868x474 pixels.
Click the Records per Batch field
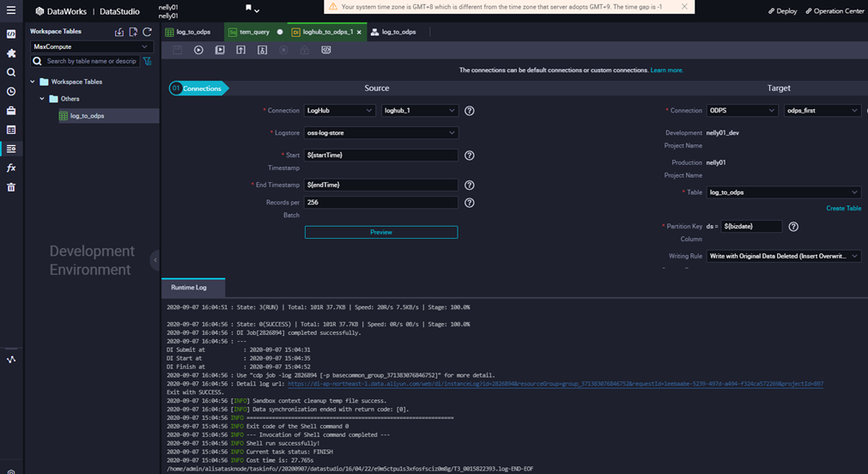tap(381, 203)
